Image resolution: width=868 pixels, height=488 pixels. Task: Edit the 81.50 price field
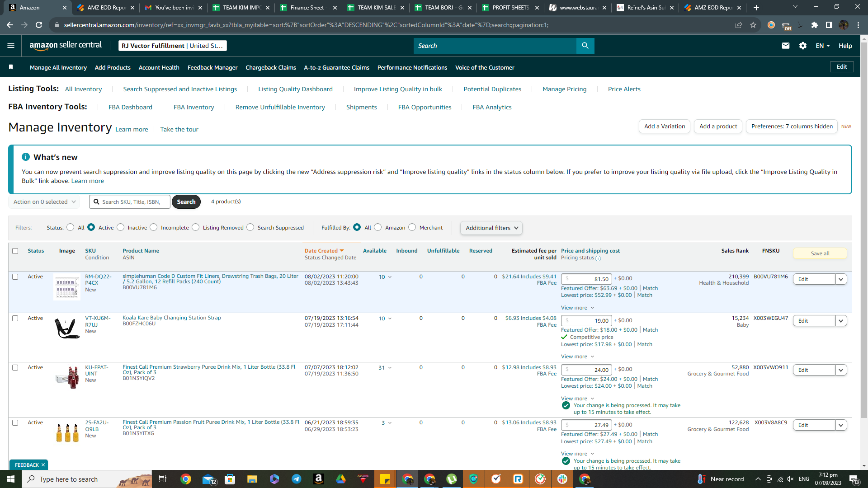tap(586, 279)
